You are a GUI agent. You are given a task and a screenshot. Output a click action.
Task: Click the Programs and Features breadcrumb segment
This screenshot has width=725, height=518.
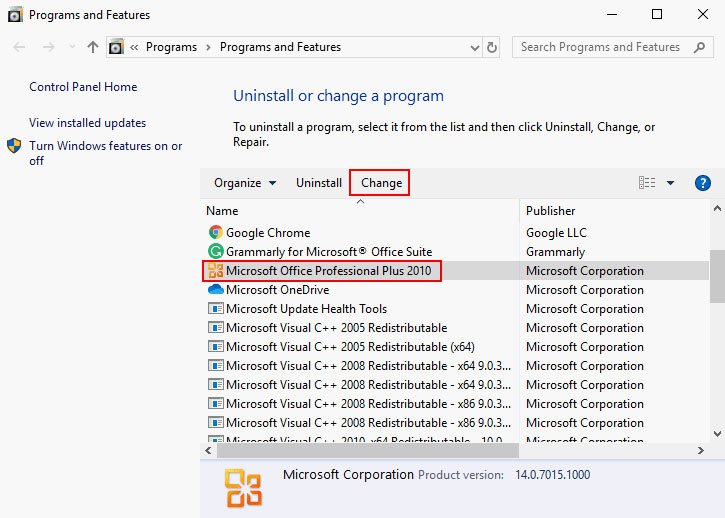click(x=280, y=47)
